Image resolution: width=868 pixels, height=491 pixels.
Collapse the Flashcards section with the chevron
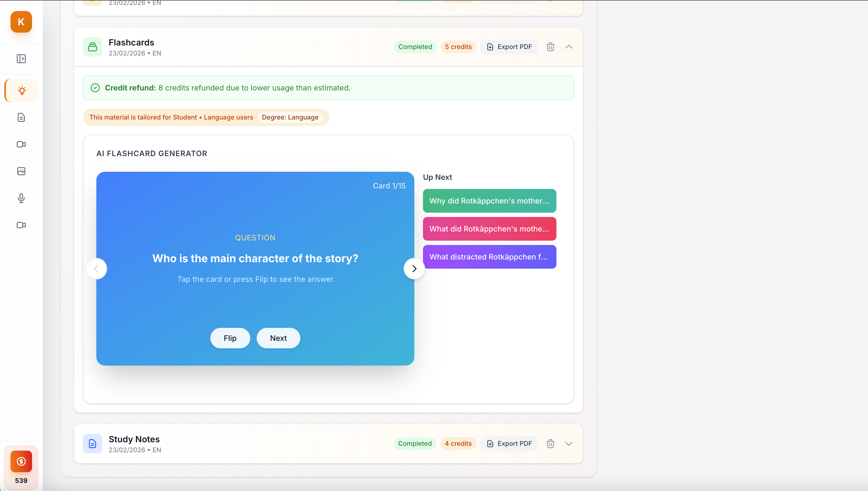(x=569, y=47)
